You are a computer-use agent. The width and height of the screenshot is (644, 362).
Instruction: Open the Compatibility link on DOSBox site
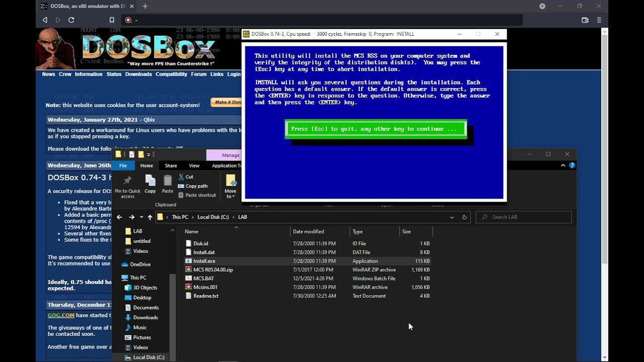click(172, 74)
